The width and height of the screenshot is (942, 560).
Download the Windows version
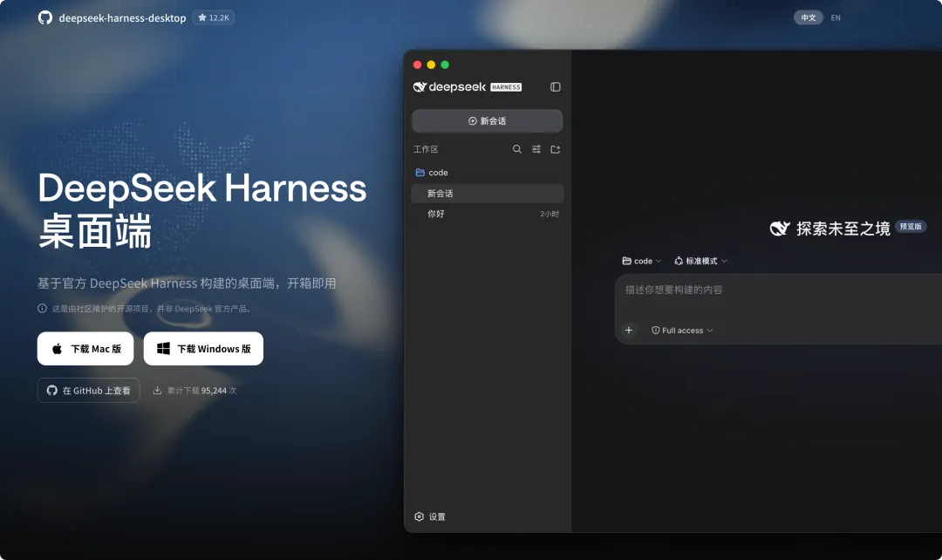pyautogui.click(x=203, y=349)
